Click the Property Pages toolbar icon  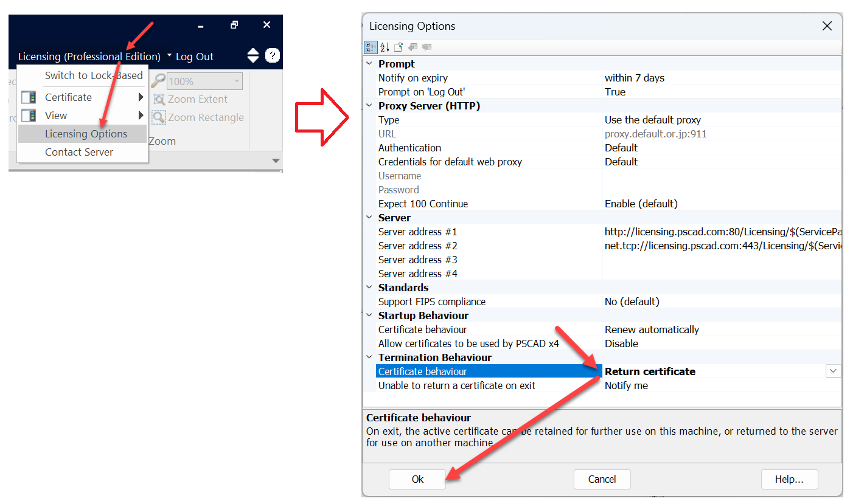(399, 47)
